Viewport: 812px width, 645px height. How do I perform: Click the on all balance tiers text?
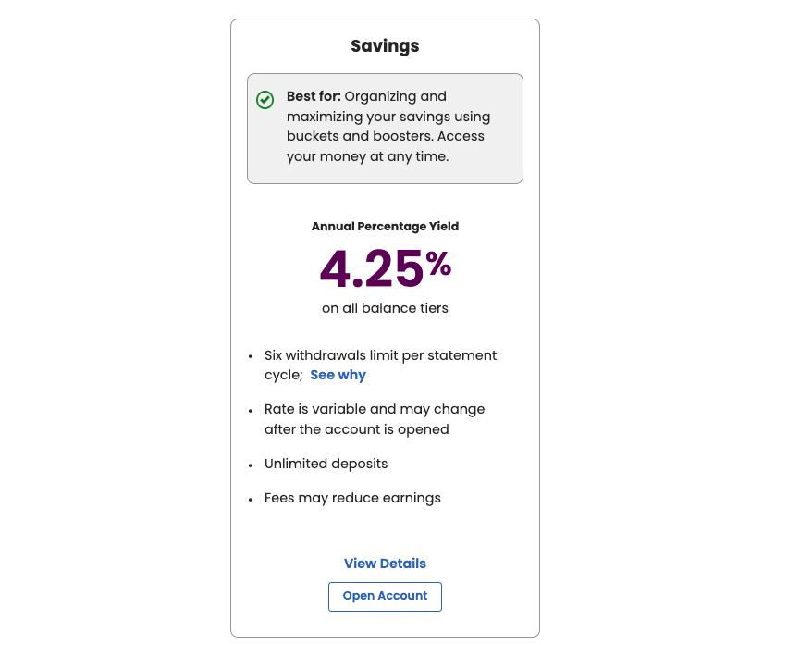point(385,308)
